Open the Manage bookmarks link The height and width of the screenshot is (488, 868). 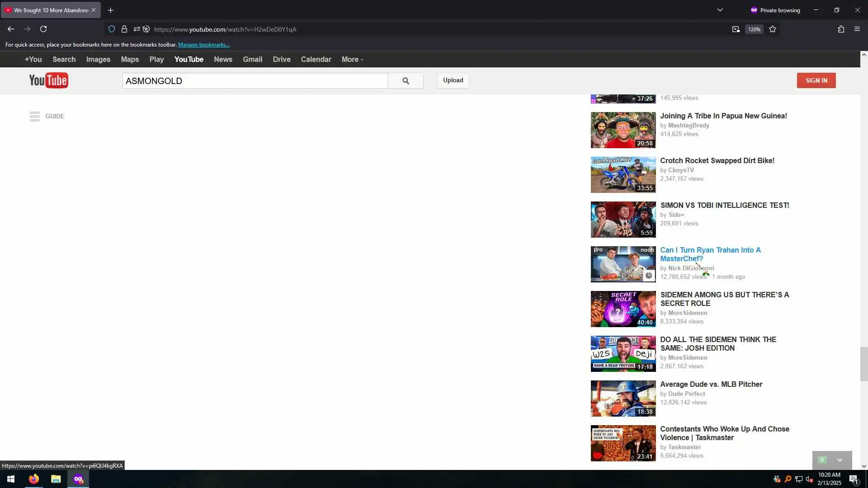tap(203, 45)
